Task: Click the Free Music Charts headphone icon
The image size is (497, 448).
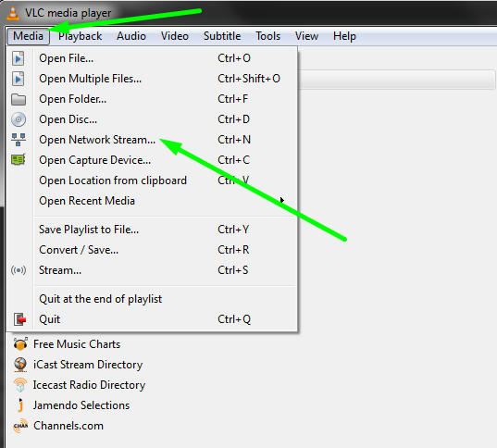Action: (20, 344)
